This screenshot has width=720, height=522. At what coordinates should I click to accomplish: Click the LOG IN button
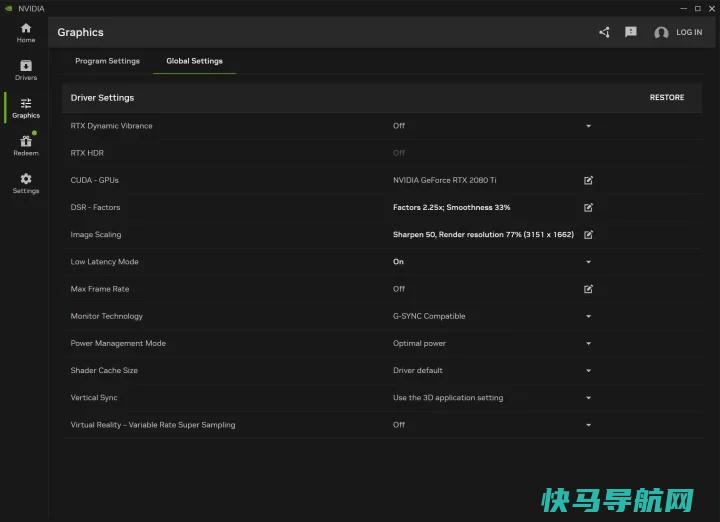[689, 32]
